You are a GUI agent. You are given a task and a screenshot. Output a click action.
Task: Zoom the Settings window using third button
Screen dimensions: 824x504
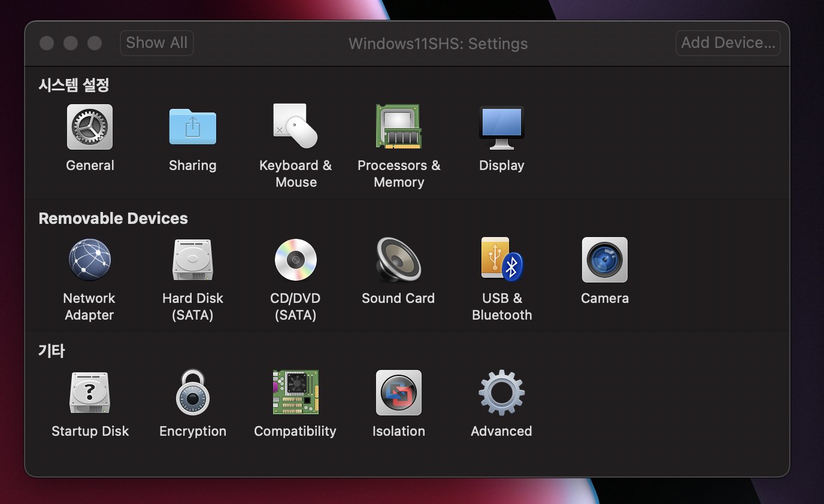(95, 43)
